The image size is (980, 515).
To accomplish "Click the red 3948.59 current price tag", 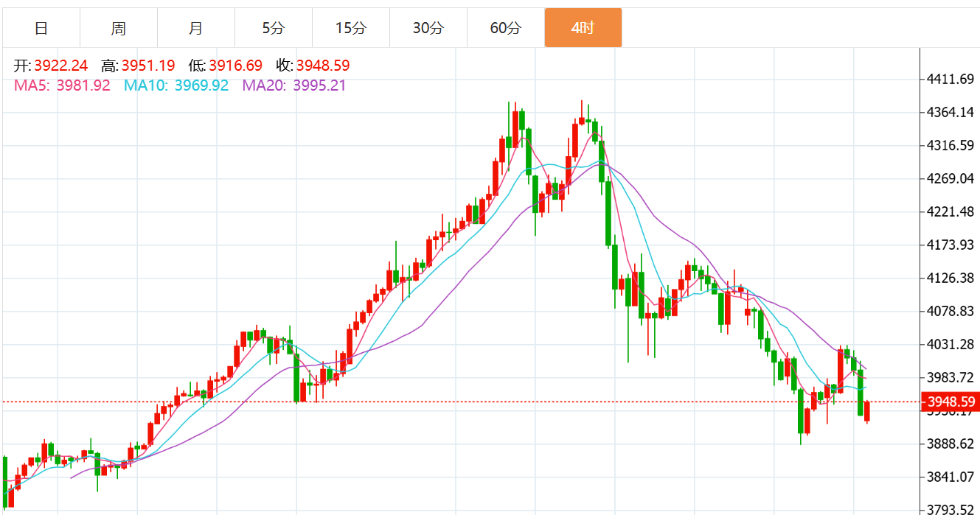I will [x=951, y=402].
